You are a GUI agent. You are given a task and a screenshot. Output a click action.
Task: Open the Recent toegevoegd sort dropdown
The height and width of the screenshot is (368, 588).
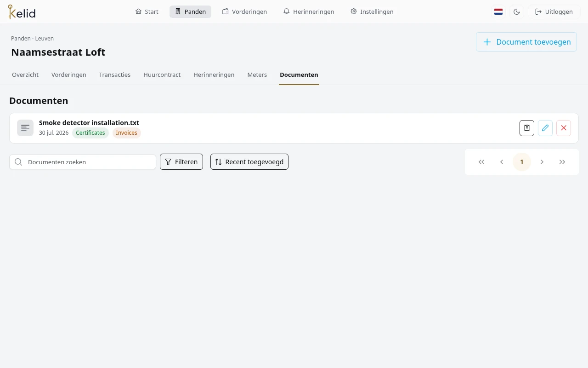(x=249, y=162)
